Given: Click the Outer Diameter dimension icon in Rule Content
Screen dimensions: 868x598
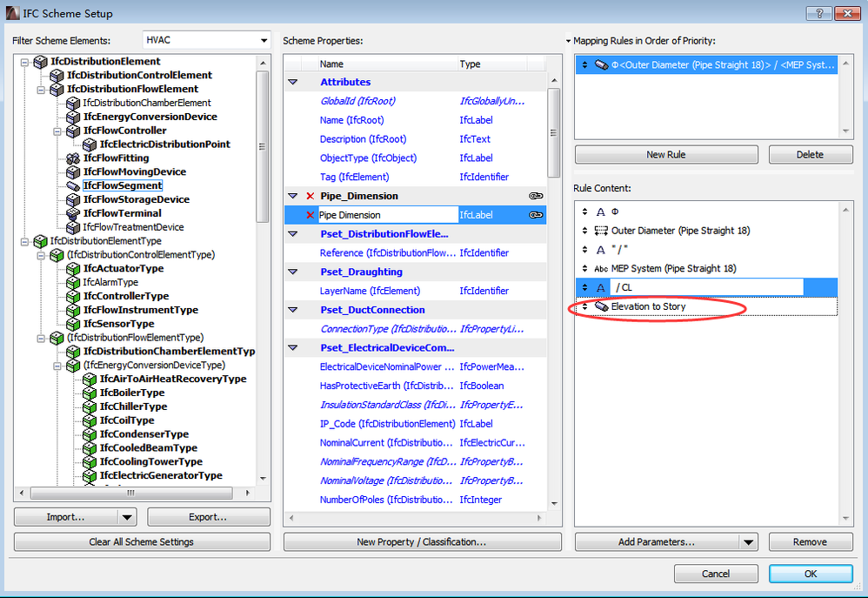Looking at the screenshot, I should [604, 230].
